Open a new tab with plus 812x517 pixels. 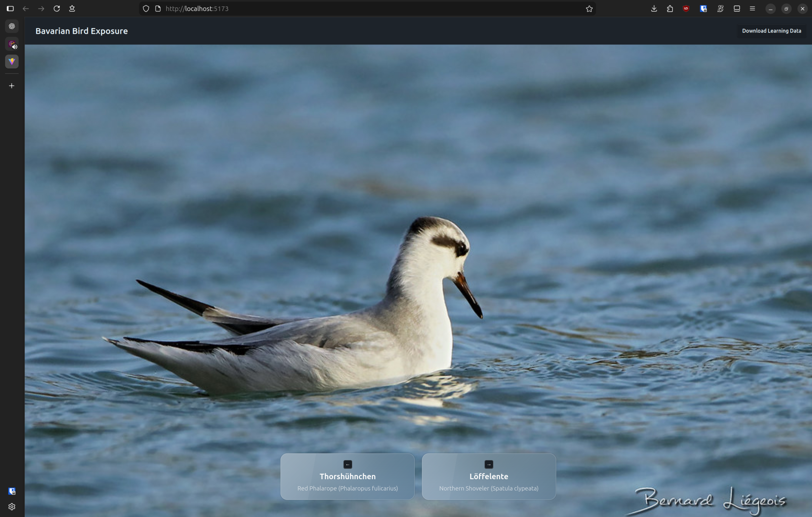pos(12,86)
